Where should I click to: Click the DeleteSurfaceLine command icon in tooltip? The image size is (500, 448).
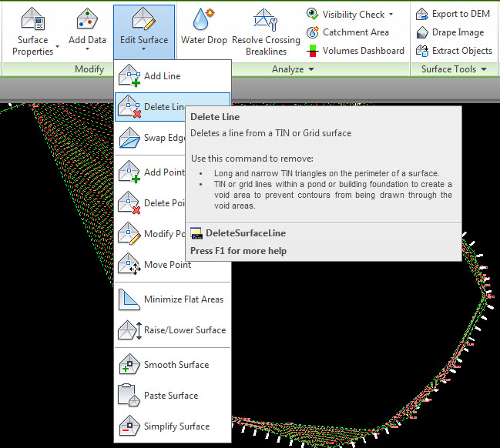pyautogui.click(x=196, y=233)
